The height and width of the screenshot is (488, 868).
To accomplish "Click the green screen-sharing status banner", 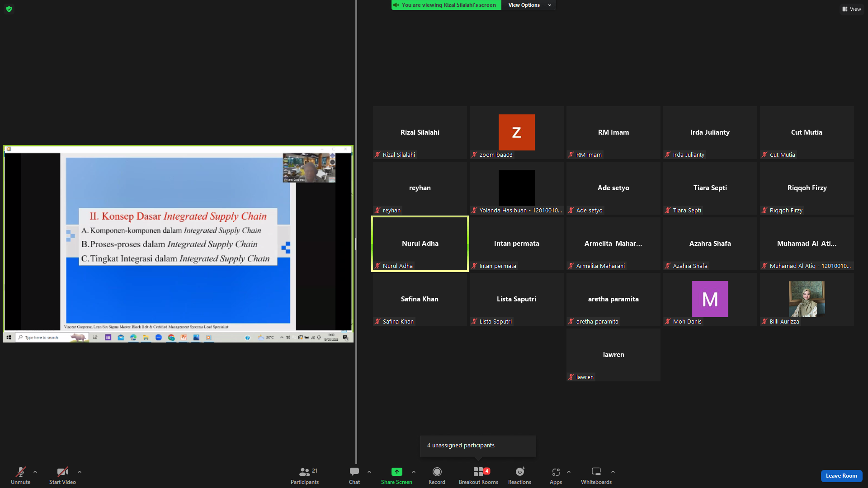I will click(x=446, y=5).
